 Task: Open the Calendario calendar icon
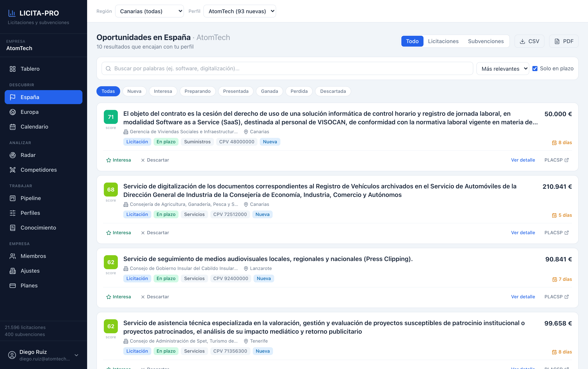pos(13,127)
